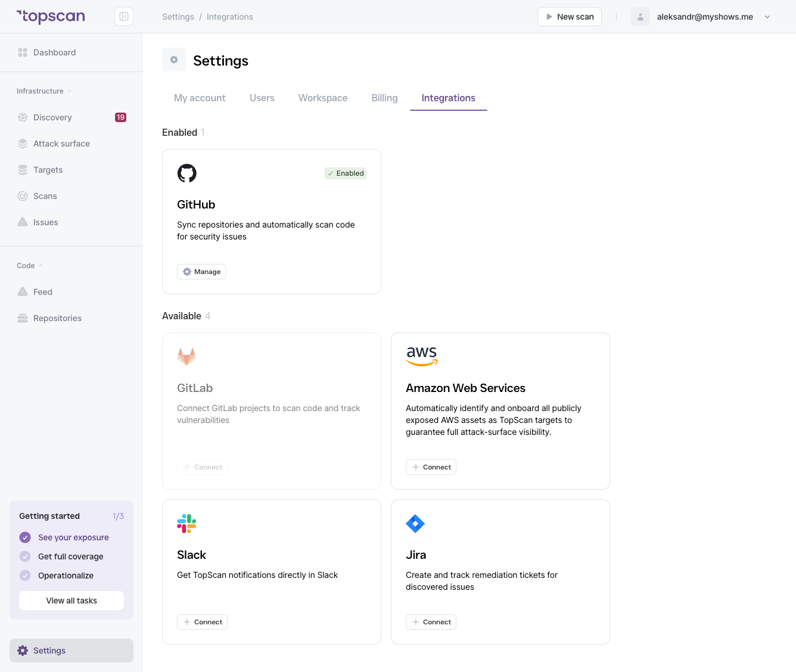This screenshot has height=672, width=796.
Task: Click the AWS logo
Action: point(422,356)
